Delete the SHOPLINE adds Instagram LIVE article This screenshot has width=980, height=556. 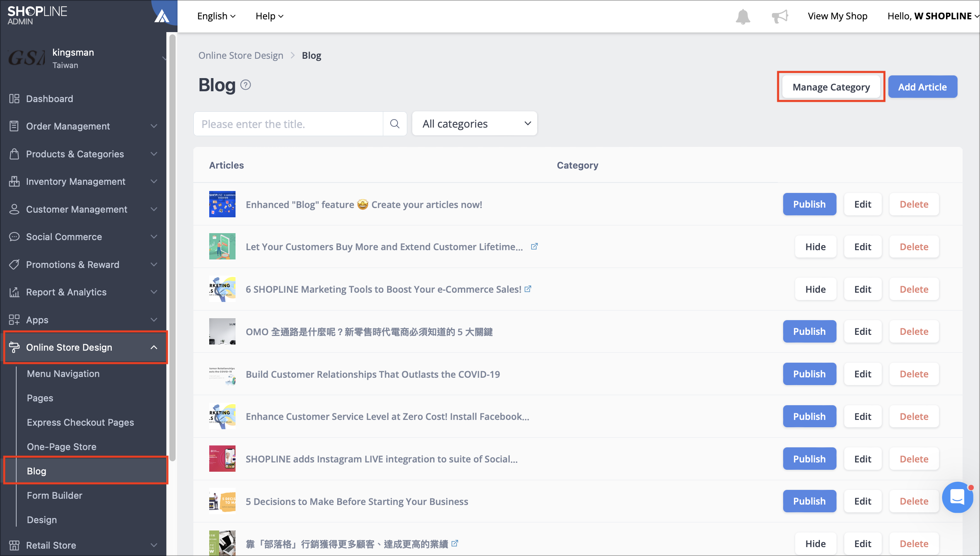(x=914, y=459)
